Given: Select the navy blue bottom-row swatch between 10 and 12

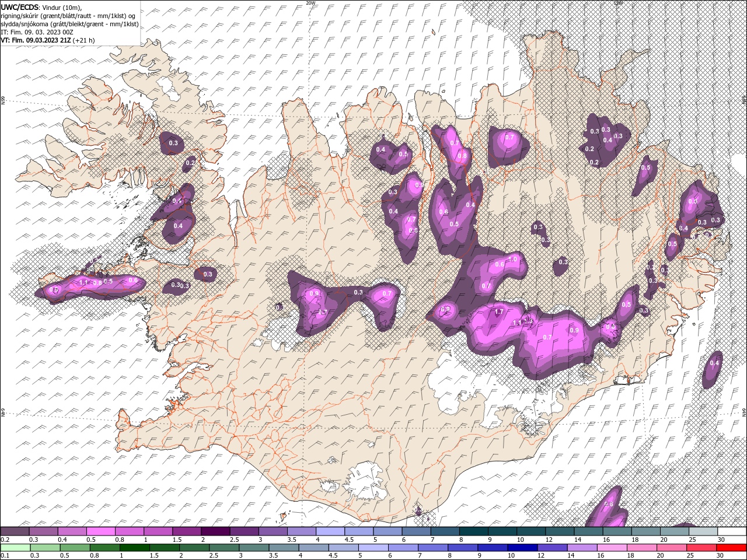Looking at the screenshot, I should pyautogui.click(x=522, y=548).
